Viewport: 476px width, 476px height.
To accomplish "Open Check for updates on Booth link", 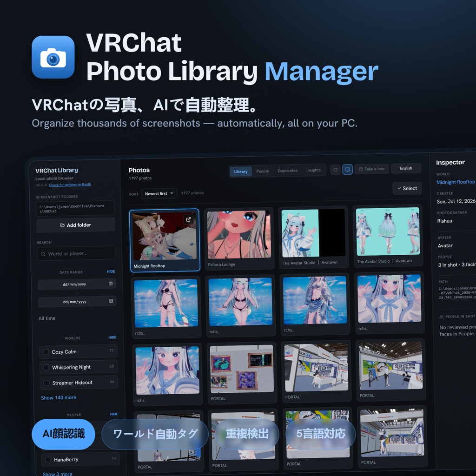I will point(70,185).
